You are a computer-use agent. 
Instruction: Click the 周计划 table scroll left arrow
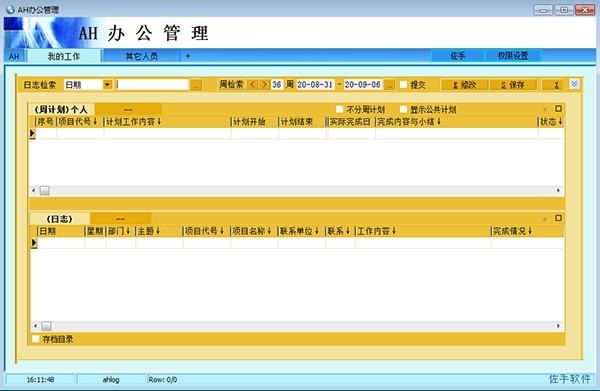(34, 191)
